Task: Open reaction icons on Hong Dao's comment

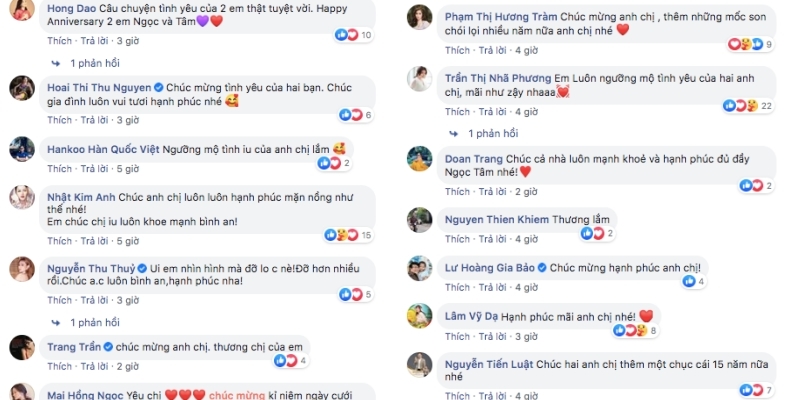Action: [354, 35]
